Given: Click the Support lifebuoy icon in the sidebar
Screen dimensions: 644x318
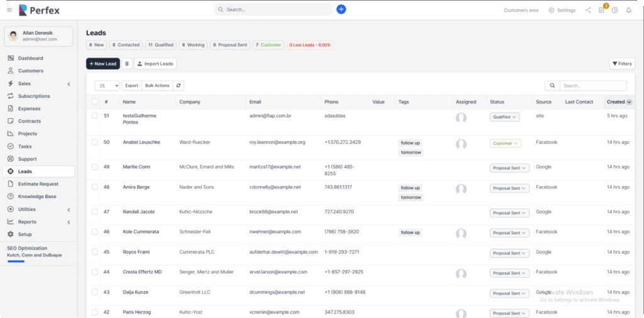Looking at the screenshot, I should 11,159.
